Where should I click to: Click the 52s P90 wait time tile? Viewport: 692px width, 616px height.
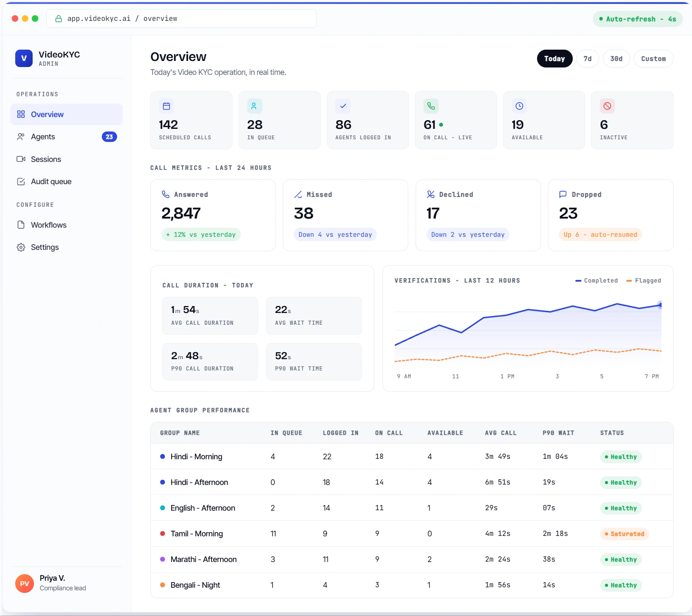click(314, 362)
